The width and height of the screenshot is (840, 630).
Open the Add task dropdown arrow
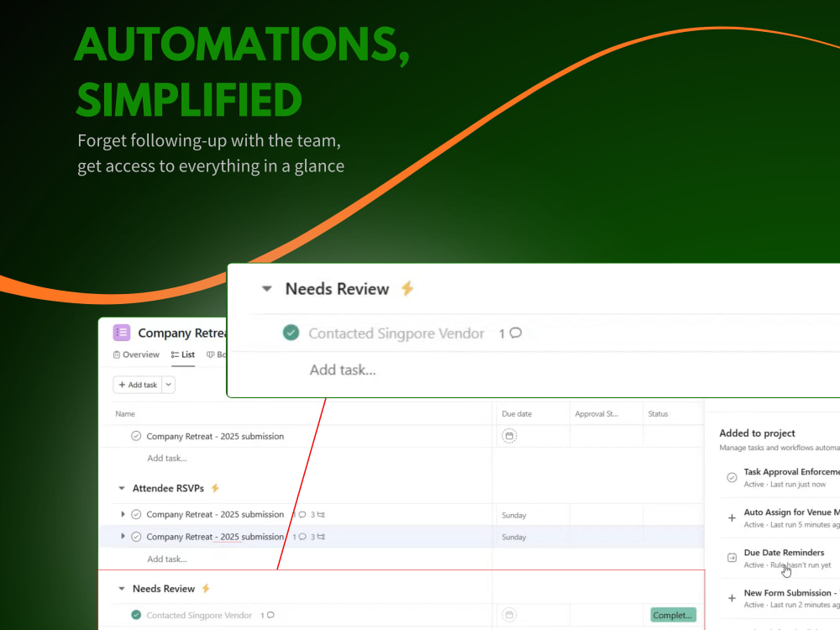[168, 385]
